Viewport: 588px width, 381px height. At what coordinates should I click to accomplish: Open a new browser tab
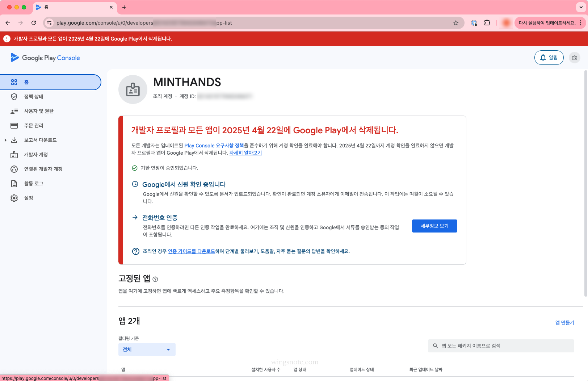pos(124,7)
